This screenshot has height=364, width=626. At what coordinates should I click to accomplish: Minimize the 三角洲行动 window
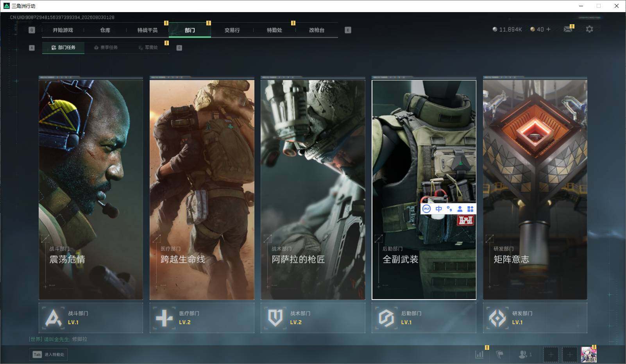[x=580, y=6]
